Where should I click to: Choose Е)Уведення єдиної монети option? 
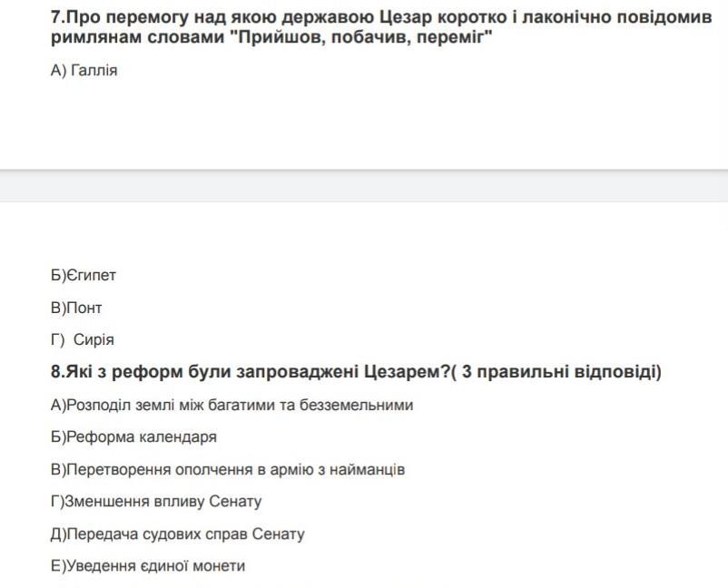(x=148, y=566)
